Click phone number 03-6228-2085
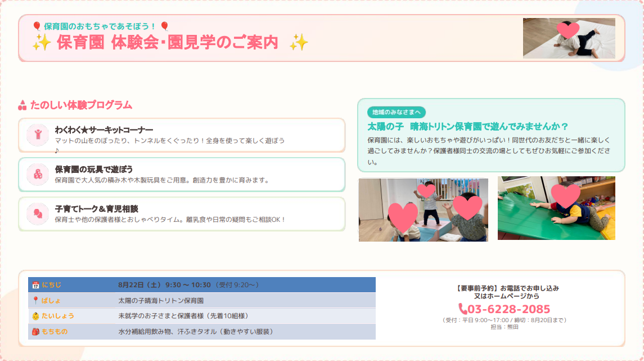644x361 pixels. (509, 309)
